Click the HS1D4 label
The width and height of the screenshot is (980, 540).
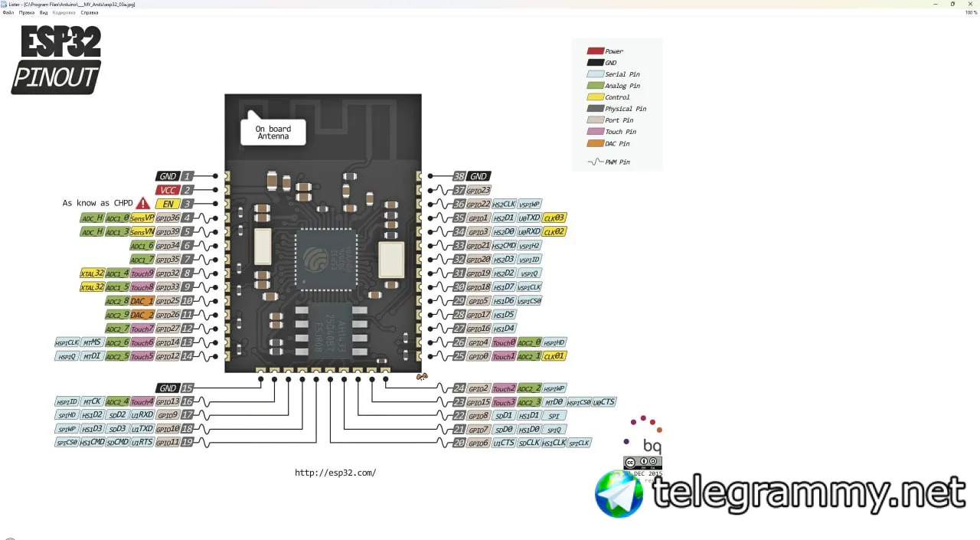504,329
